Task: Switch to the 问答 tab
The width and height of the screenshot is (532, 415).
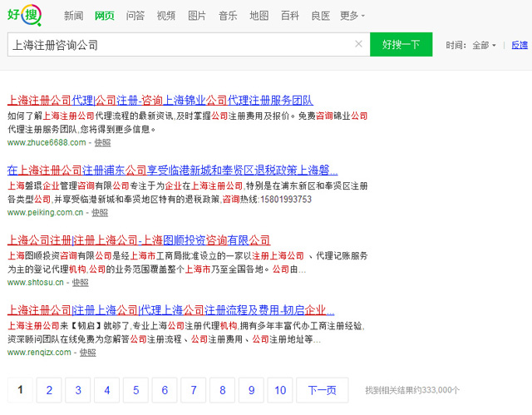Action: coord(135,16)
